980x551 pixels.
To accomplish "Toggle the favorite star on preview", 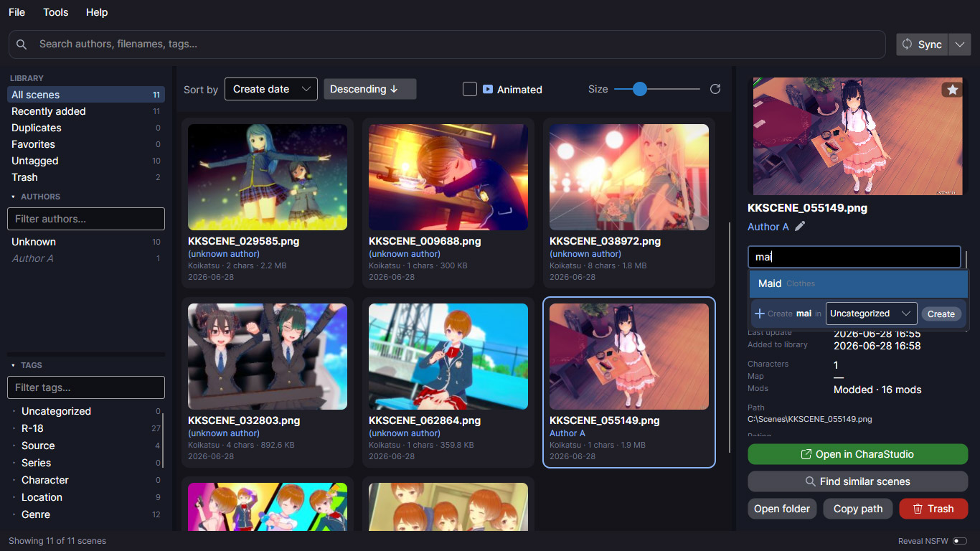I will click(x=952, y=90).
